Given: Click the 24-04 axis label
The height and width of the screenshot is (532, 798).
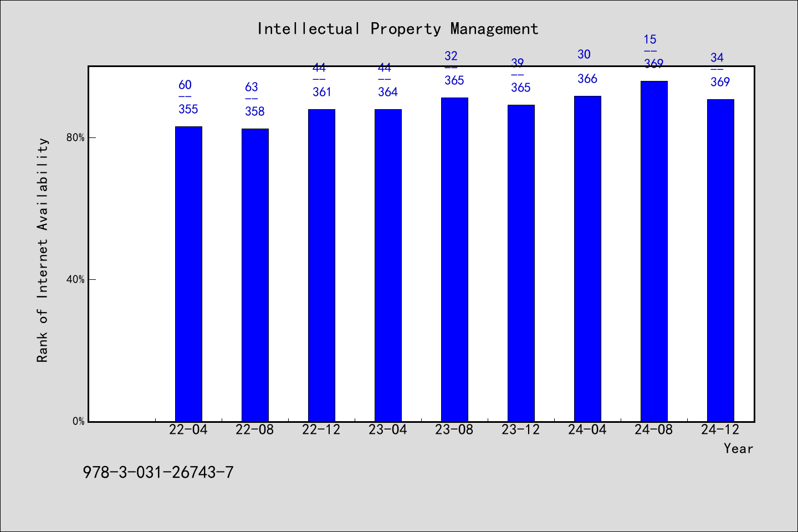Looking at the screenshot, I should [x=587, y=429].
